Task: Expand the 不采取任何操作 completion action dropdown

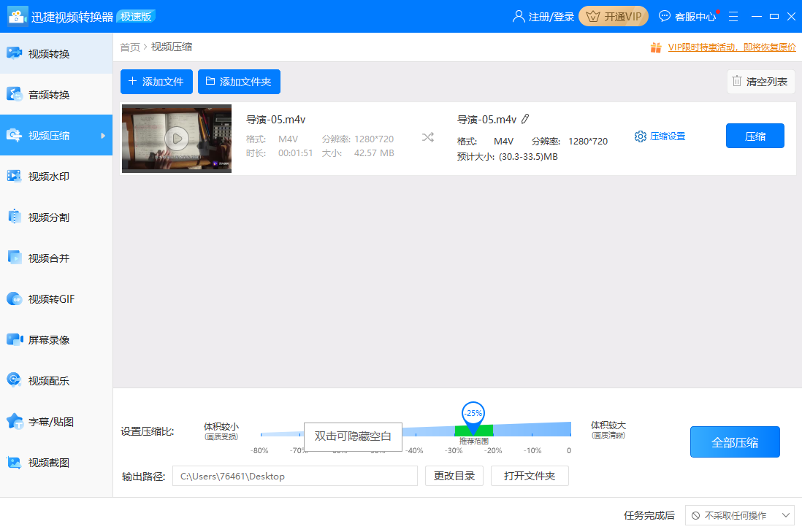Action: pos(739,514)
